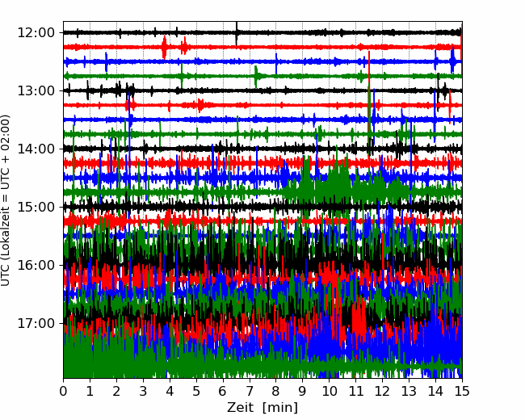525x420 pixels.
Task: Click the x-axis tick label 5
Action: (x=196, y=391)
